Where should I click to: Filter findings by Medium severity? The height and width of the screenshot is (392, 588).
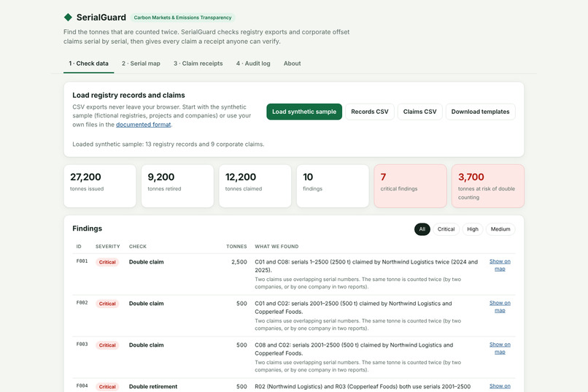pos(500,229)
